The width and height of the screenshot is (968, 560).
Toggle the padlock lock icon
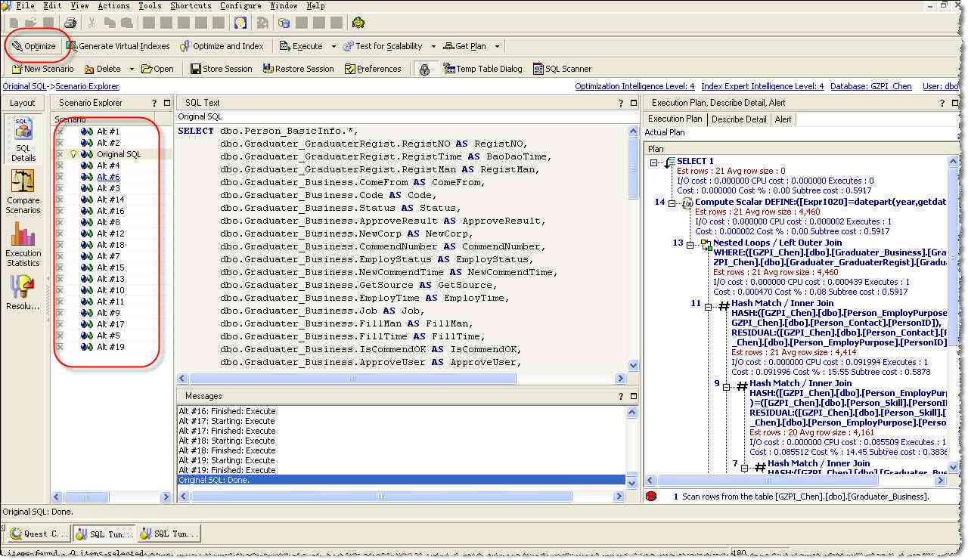pyautogui.click(x=425, y=69)
